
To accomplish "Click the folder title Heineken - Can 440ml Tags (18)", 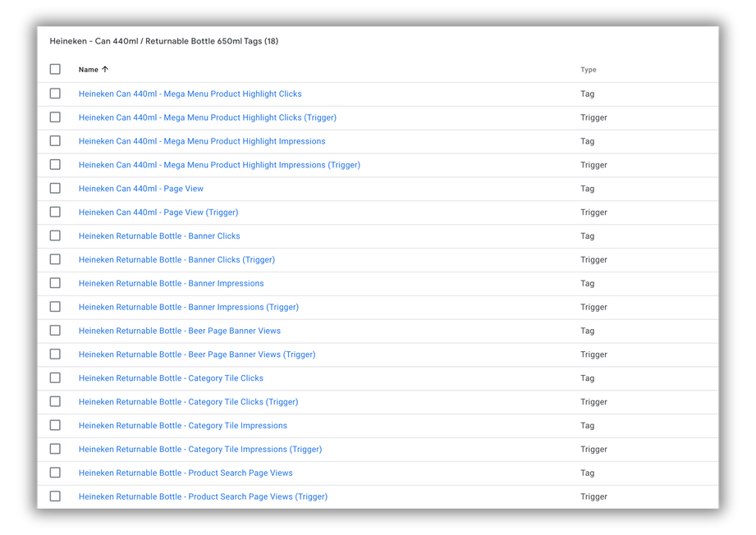I will 164,41.
